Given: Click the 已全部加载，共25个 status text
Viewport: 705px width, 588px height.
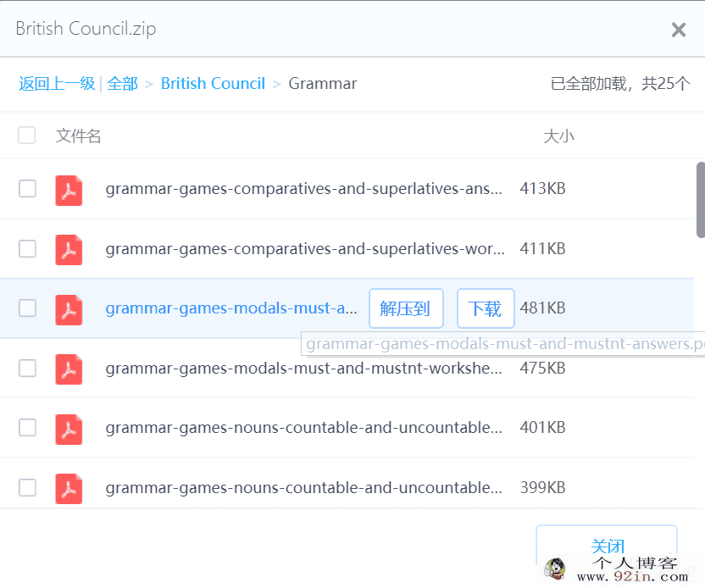Looking at the screenshot, I should [620, 84].
